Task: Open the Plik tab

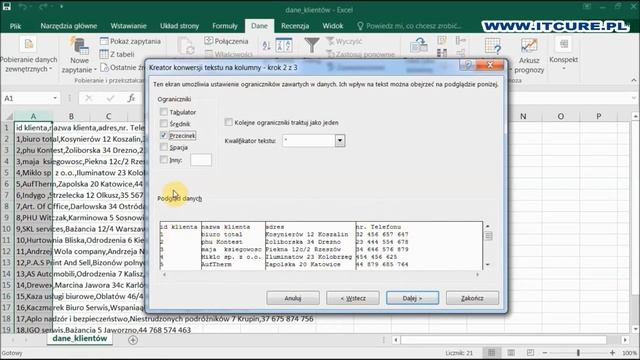Action: pyautogui.click(x=16, y=26)
